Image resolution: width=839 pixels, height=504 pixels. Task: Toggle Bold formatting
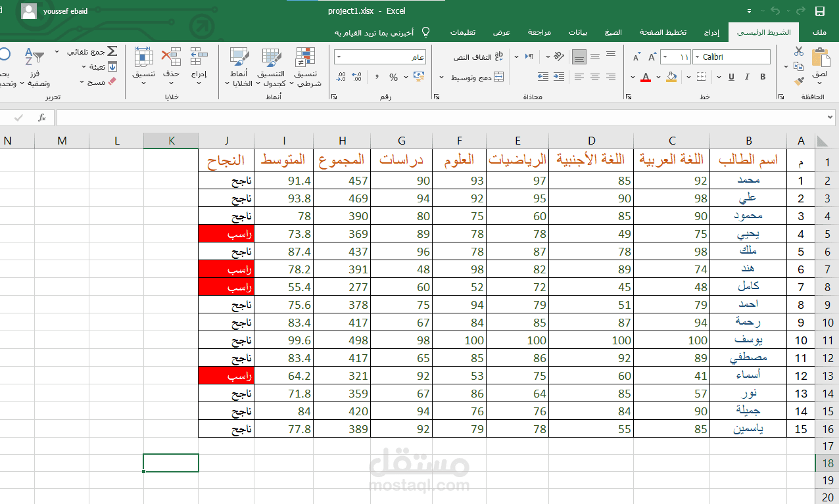pos(763,76)
